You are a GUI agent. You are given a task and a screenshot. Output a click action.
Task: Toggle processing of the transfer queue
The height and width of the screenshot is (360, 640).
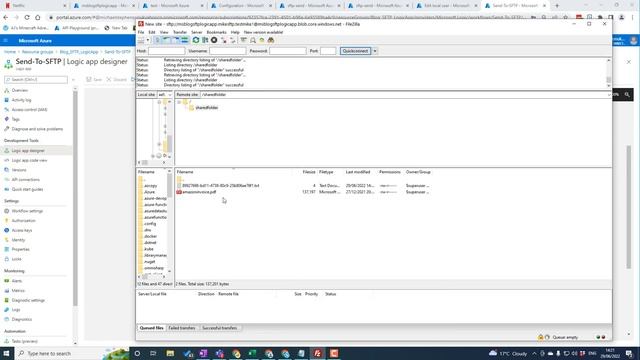pos(205,40)
